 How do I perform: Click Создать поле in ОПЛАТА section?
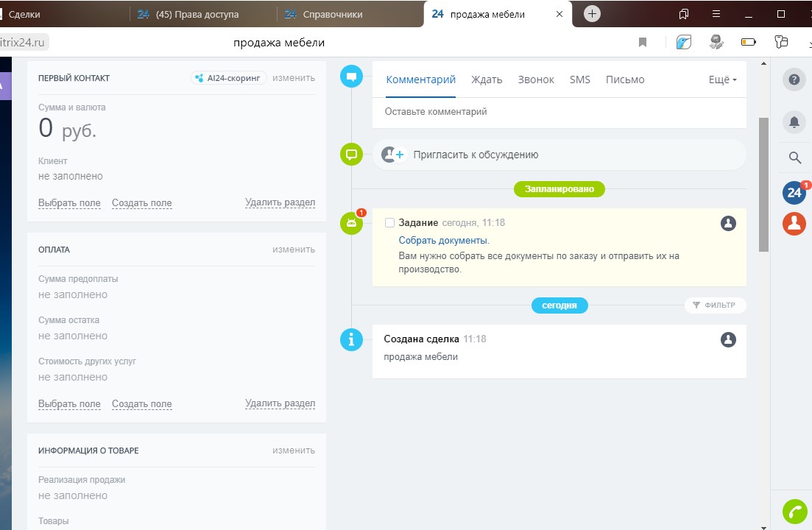point(142,403)
